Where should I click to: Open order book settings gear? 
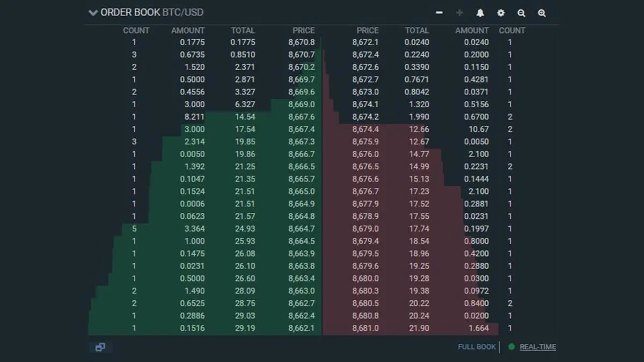click(501, 13)
